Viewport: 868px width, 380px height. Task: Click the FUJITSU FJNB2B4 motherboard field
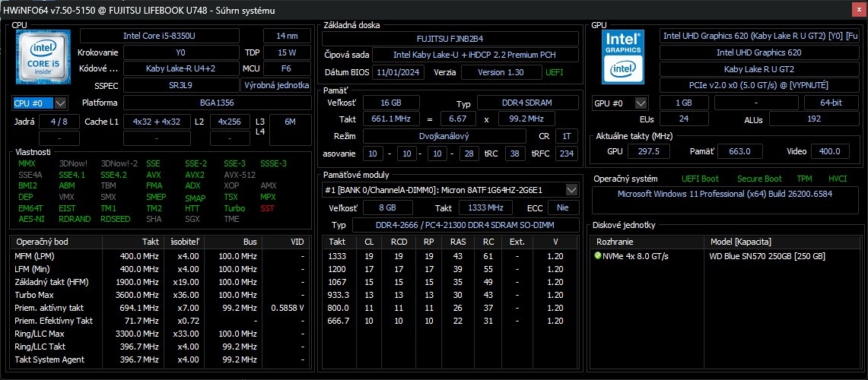pyautogui.click(x=450, y=38)
